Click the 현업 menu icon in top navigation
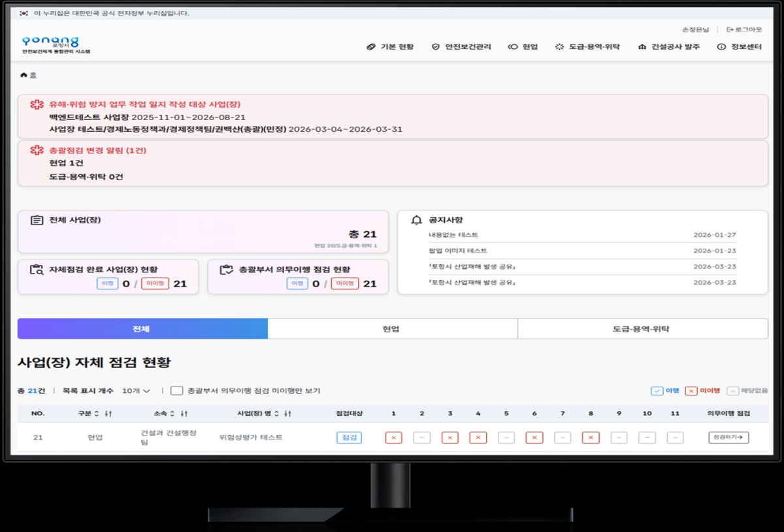This screenshot has width=784, height=532. tap(513, 47)
